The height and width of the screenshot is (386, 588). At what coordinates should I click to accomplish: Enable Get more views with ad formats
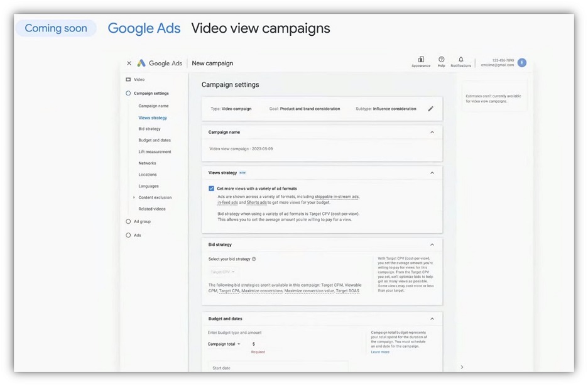pyautogui.click(x=212, y=187)
